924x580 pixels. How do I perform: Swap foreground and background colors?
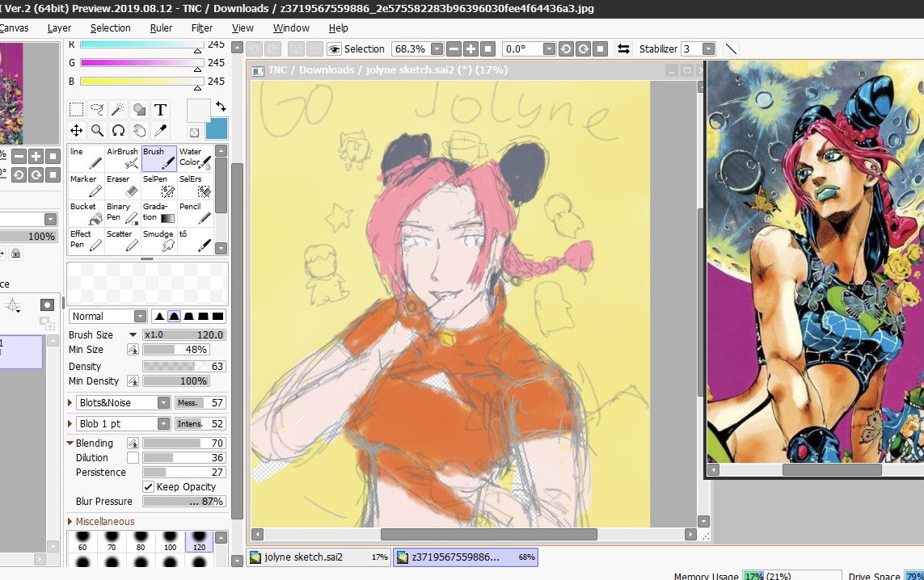click(x=221, y=107)
